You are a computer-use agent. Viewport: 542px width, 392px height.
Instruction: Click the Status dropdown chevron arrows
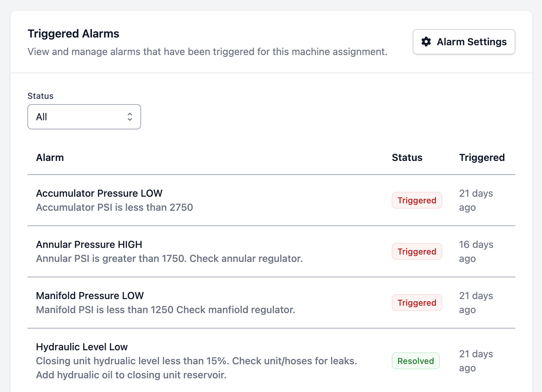point(130,117)
